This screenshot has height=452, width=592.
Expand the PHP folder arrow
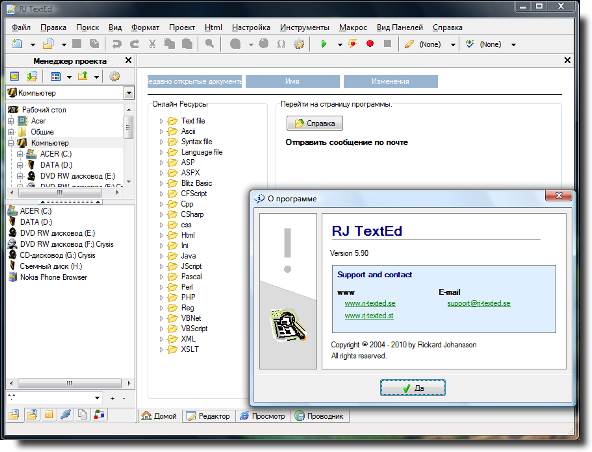(x=161, y=298)
